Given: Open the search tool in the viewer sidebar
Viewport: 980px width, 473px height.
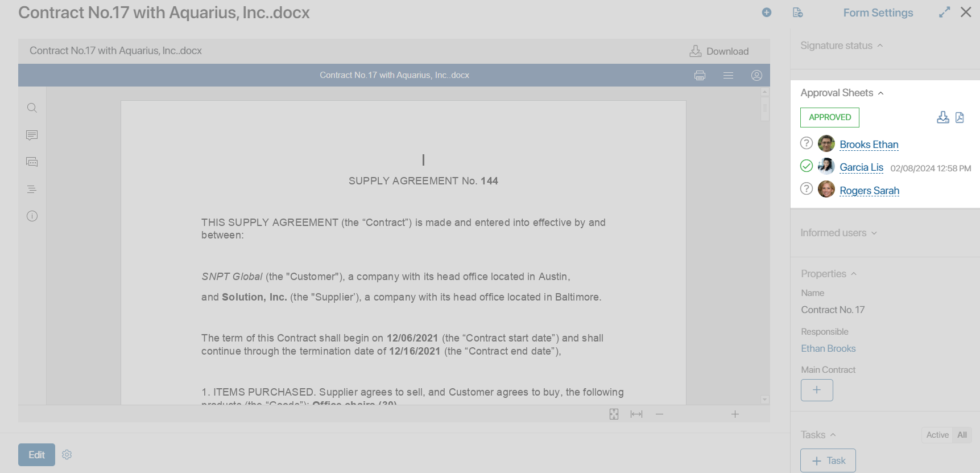Looking at the screenshot, I should coord(32,108).
